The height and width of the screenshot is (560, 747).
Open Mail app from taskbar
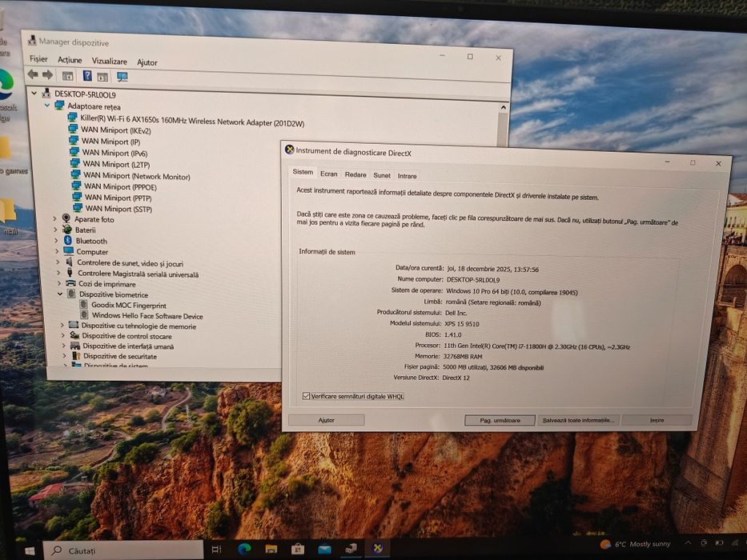click(x=324, y=549)
